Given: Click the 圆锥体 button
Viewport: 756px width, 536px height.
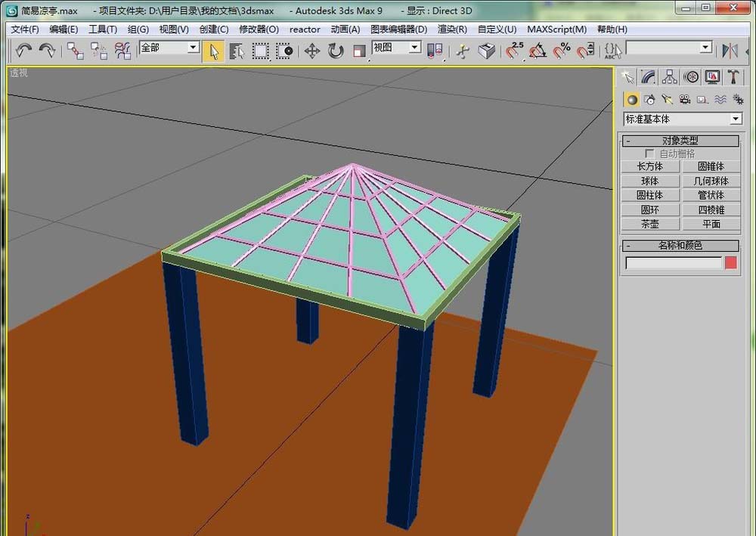Looking at the screenshot, I should (711, 167).
